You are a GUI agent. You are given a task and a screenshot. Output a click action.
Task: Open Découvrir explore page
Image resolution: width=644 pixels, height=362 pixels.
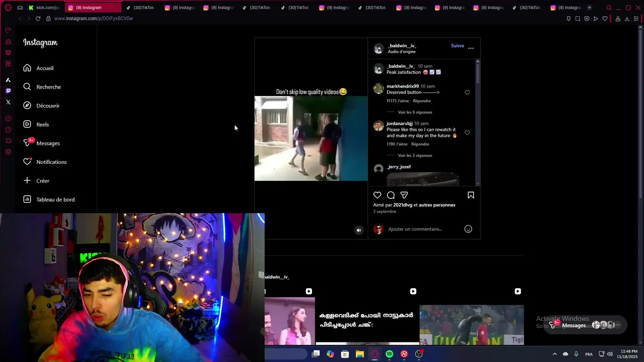point(41,106)
